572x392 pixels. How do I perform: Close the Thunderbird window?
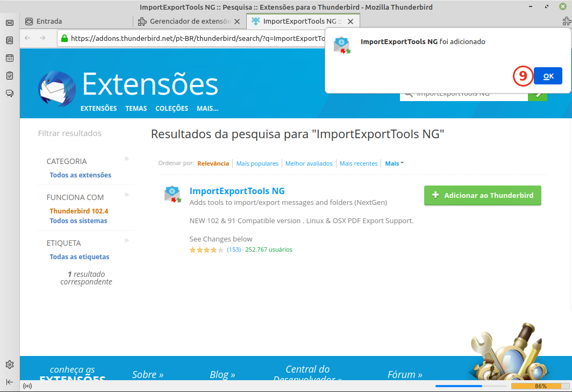(x=562, y=6)
